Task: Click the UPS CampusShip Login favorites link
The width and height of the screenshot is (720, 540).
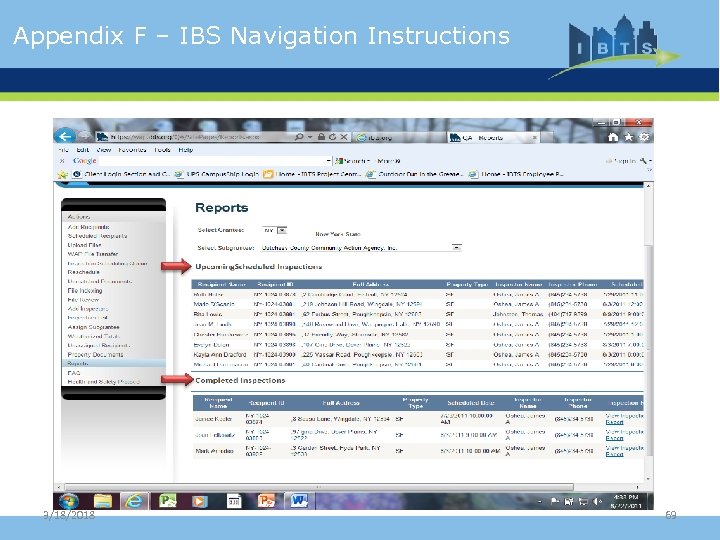Action: (218, 174)
